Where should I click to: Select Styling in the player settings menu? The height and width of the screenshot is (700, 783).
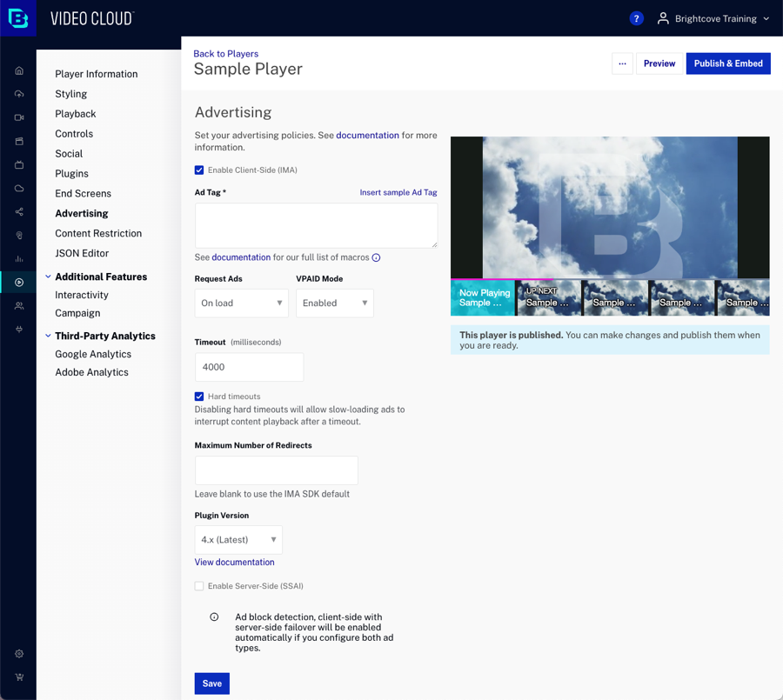coord(70,94)
